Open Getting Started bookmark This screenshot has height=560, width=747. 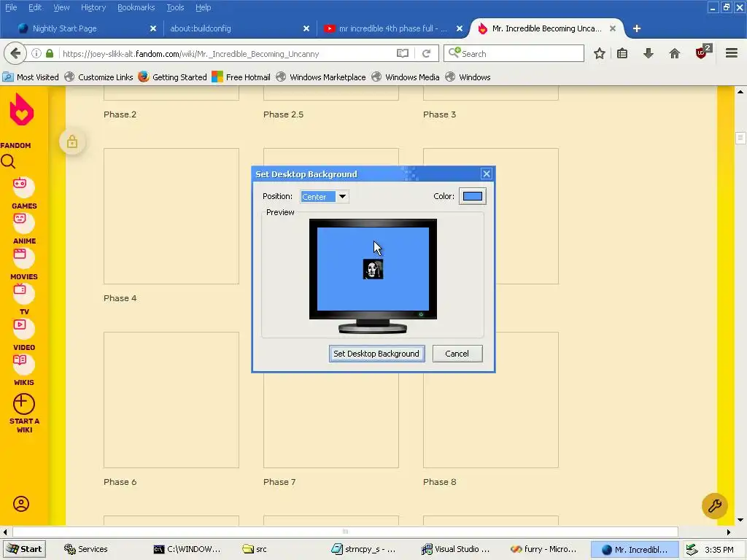172,77
